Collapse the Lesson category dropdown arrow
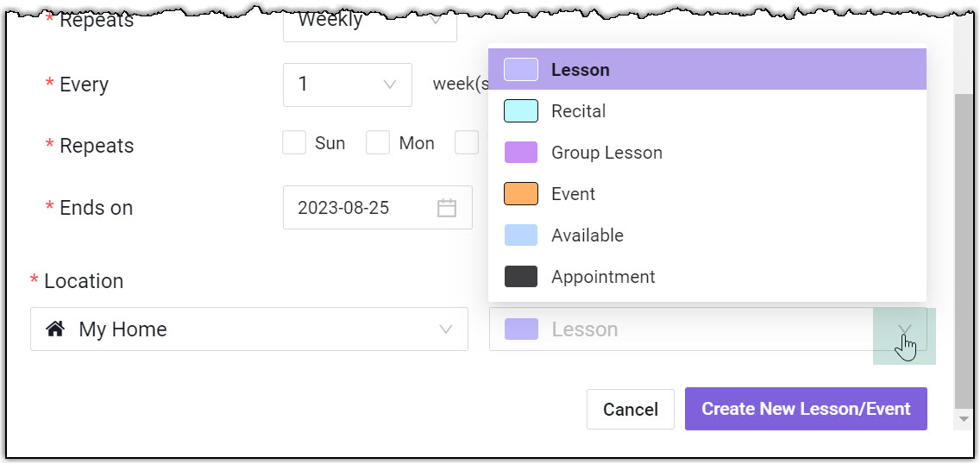This screenshot has height=464, width=980. [904, 329]
